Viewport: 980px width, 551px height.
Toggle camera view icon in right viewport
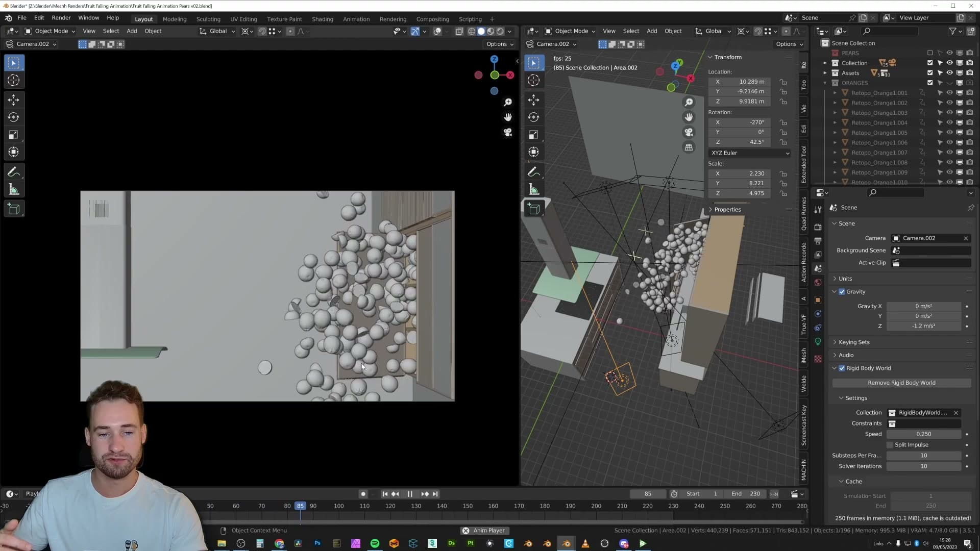click(x=689, y=132)
